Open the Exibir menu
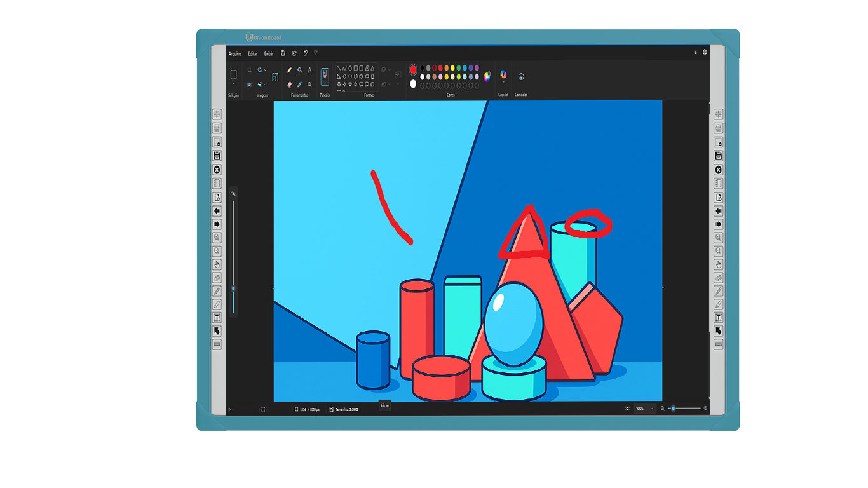 click(x=269, y=54)
